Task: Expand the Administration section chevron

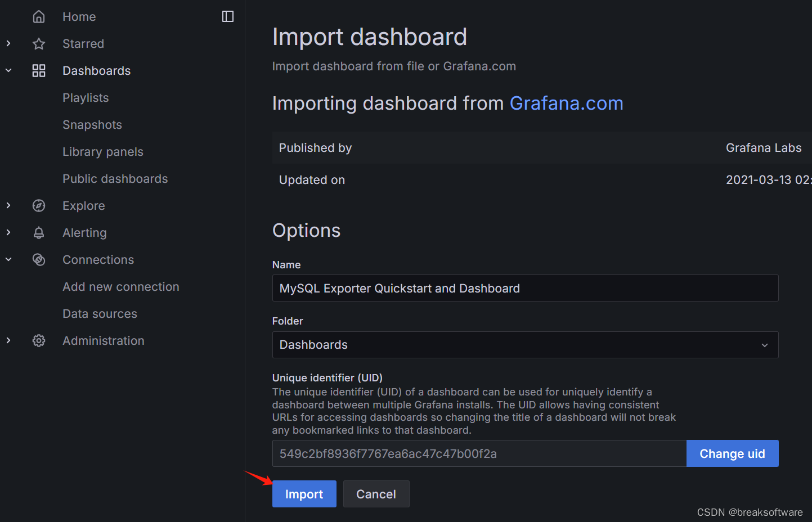Action: point(8,340)
